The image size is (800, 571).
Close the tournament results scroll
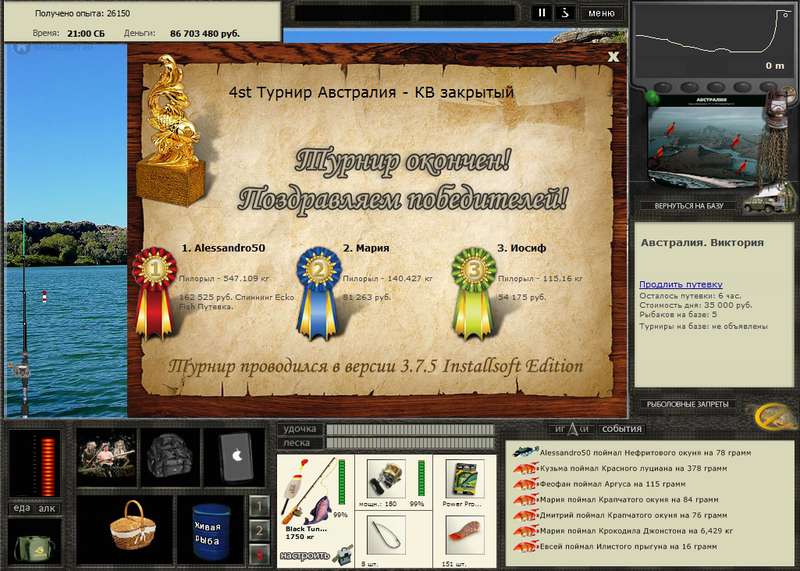coord(613,57)
